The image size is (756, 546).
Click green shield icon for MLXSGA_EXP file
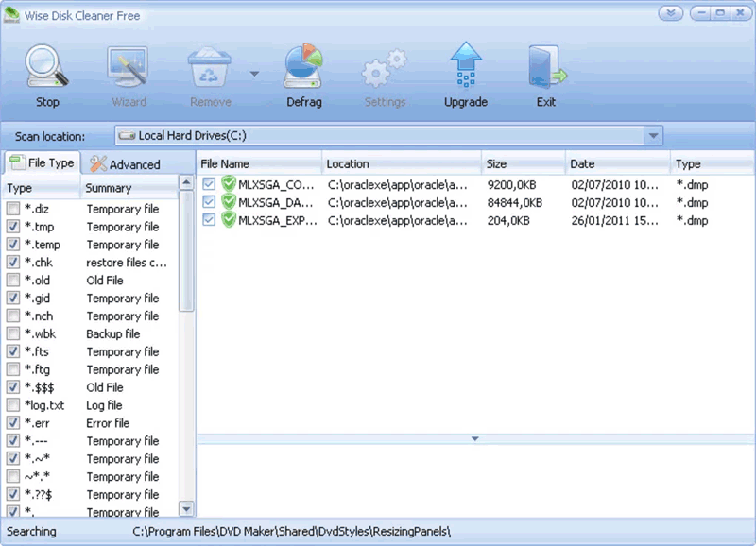229,220
